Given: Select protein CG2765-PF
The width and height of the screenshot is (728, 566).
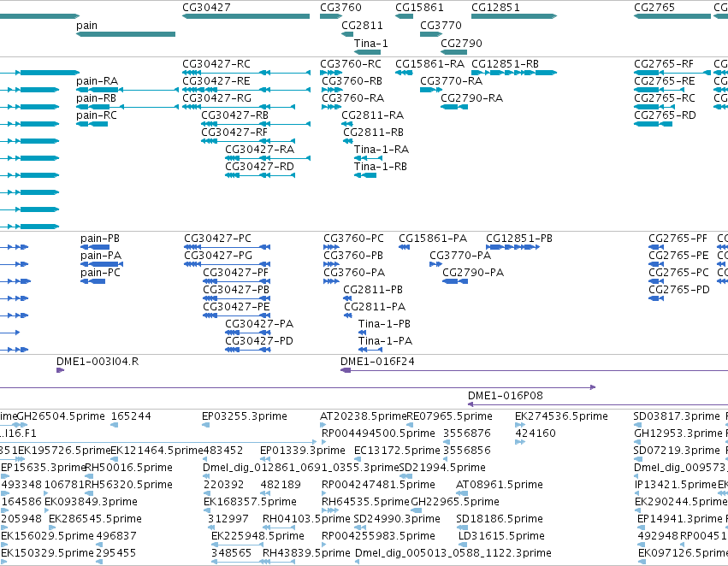Looking at the screenshot, I should [678, 239].
